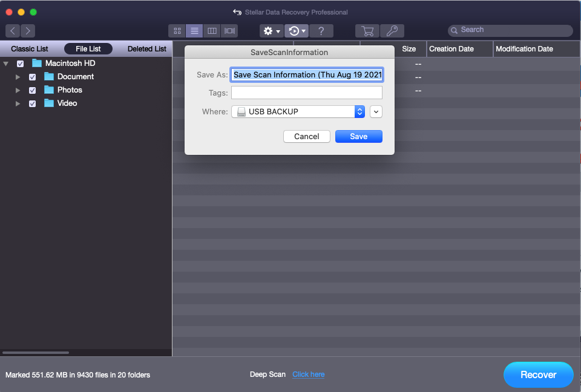
Task: Open the settings gear menu
Action: coord(271,31)
